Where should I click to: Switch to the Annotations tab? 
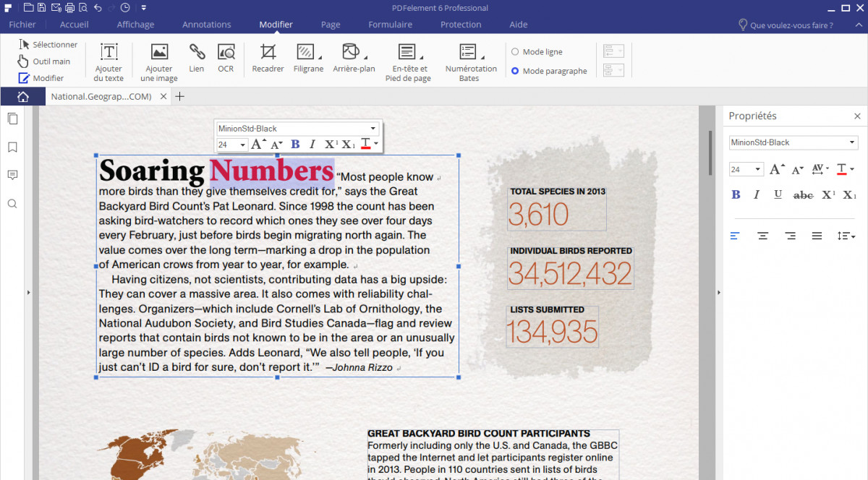click(206, 25)
